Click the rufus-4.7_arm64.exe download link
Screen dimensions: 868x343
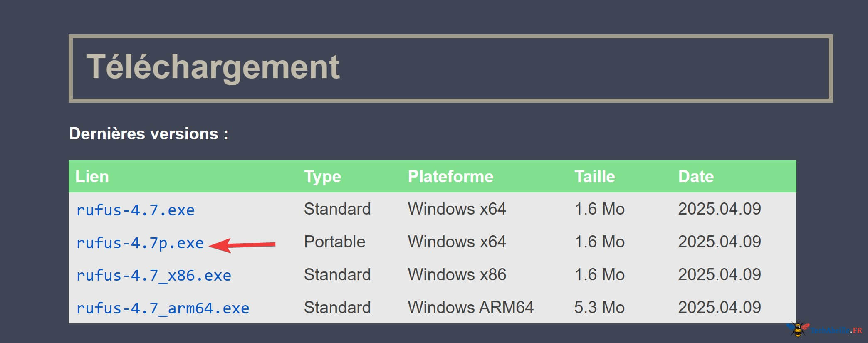click(x=163, y=308)
